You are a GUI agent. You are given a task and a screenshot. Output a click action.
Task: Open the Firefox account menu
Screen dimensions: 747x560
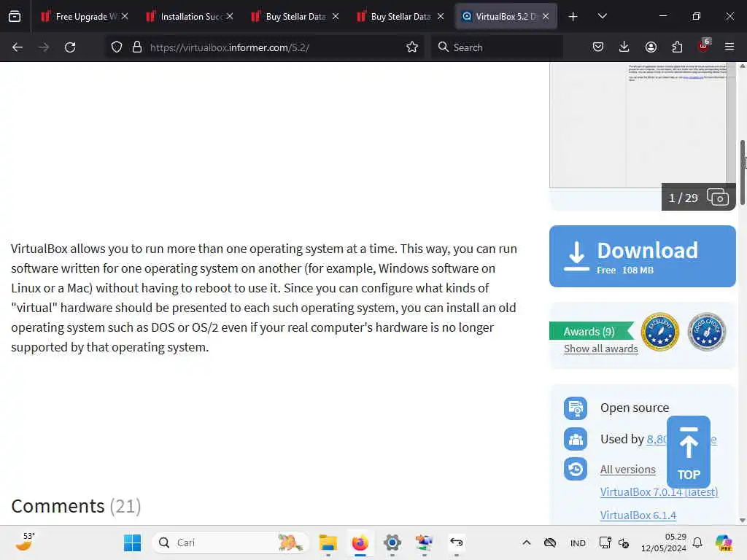[x=651, y=47]
